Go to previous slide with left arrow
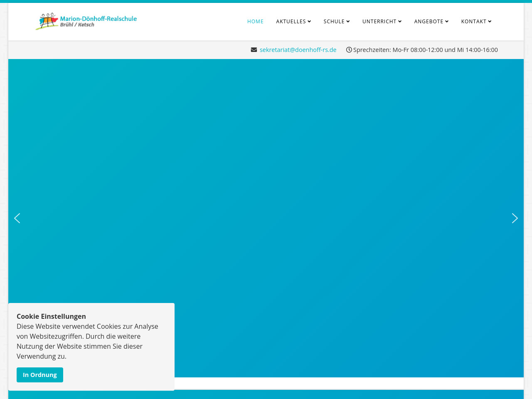This screenshot has height=399, width=532. 17,218
